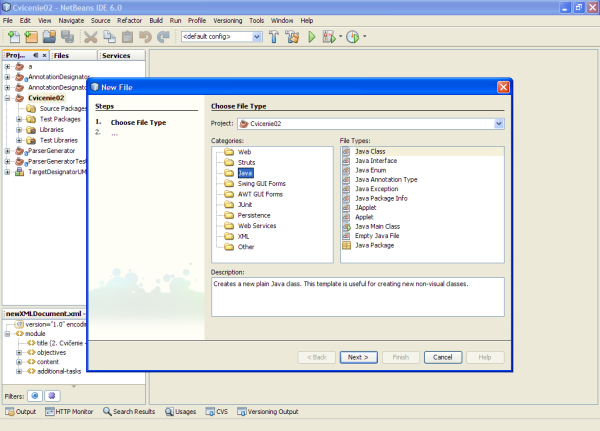The height and width of the screenshot is (431, 600).
Task: Click the Save All toolbar icon
Action: click(x=68, y=37)
